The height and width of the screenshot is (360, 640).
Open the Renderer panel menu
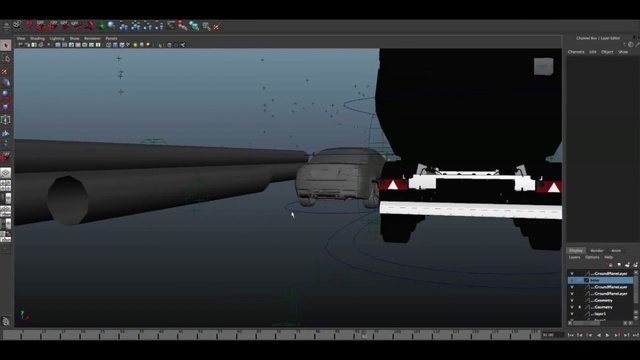point(92,38)
